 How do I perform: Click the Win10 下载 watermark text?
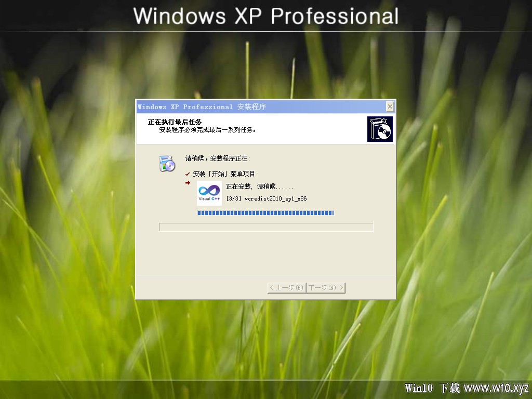pos(432,388)
